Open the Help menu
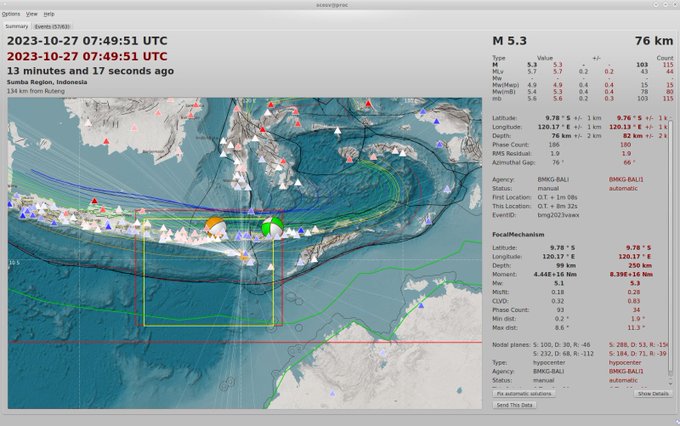 coord(49,14)
